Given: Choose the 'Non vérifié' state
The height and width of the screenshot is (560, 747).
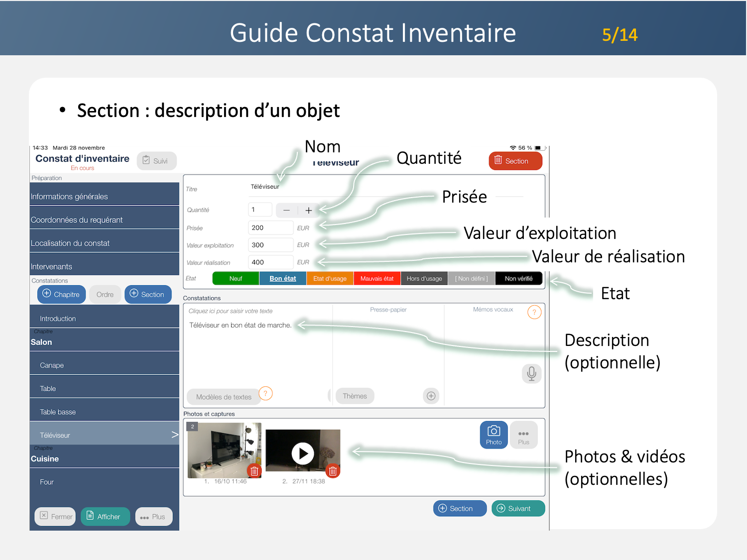Looking at the screenshot, I should coord(518,279).
